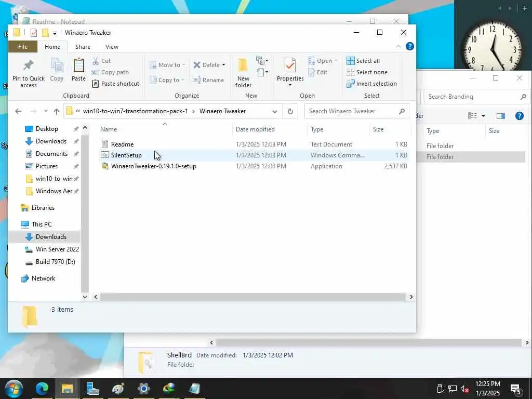This screenshot has height=399, width=532.
Task: Click the network tray icon
Action: (x=453, y=389)
